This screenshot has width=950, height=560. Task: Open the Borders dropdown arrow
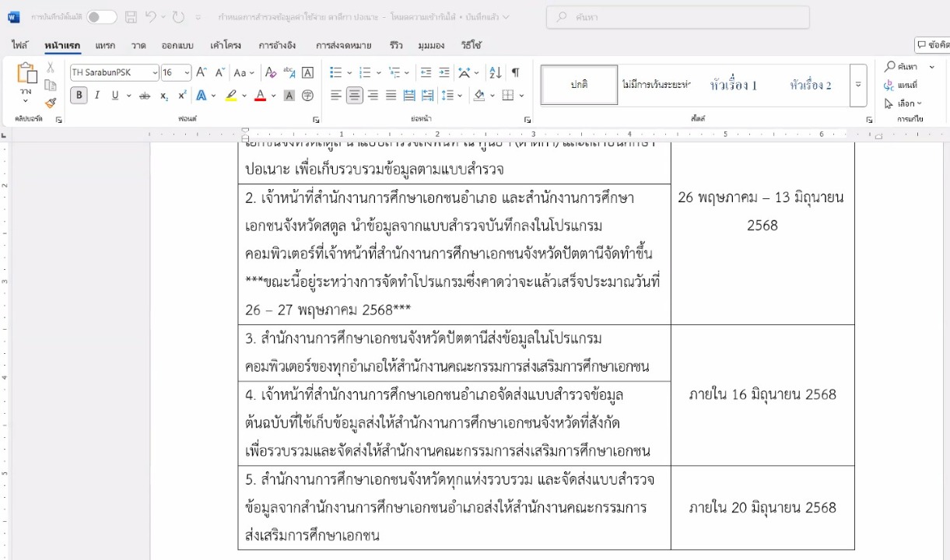[x=521, y=96]
